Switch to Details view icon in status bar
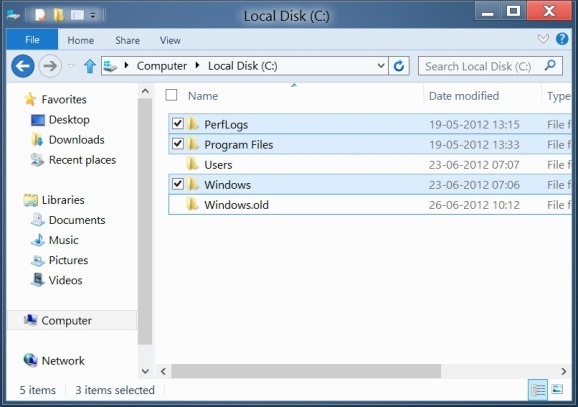Viewport: 578px width, 407px height. click(x=538, y=390)
